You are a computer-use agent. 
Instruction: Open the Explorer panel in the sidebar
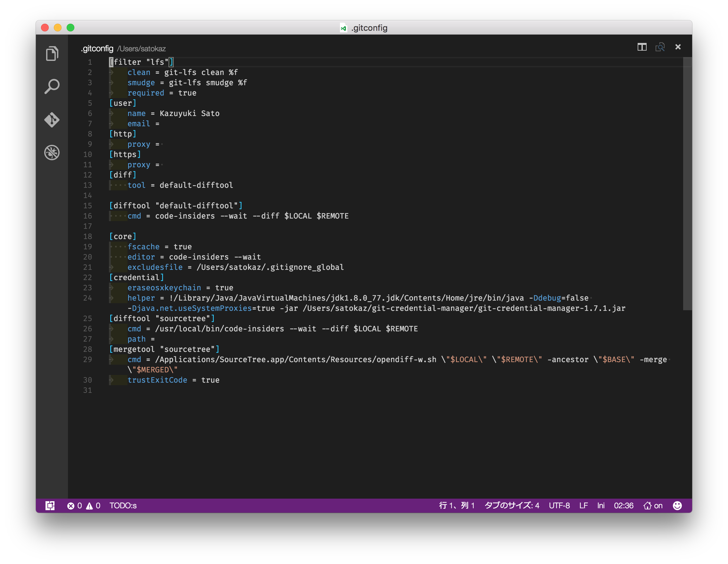coord(52,53)
